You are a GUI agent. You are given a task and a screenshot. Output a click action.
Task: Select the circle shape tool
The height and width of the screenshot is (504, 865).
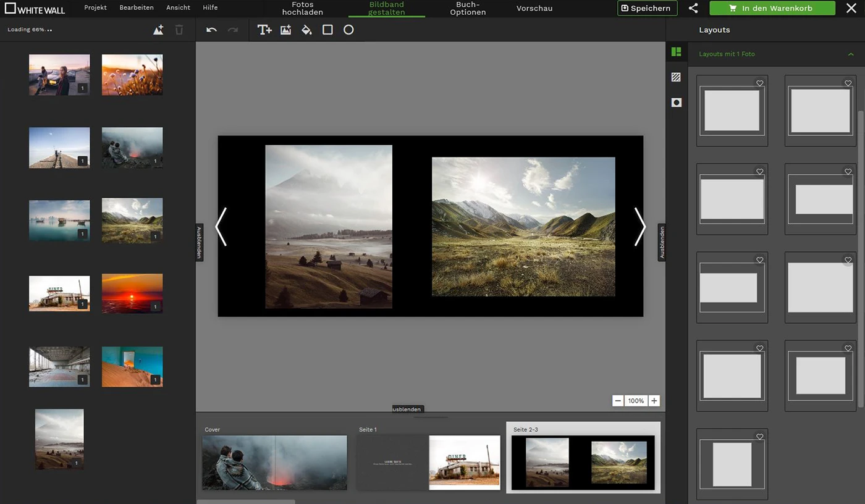point(348,30)
